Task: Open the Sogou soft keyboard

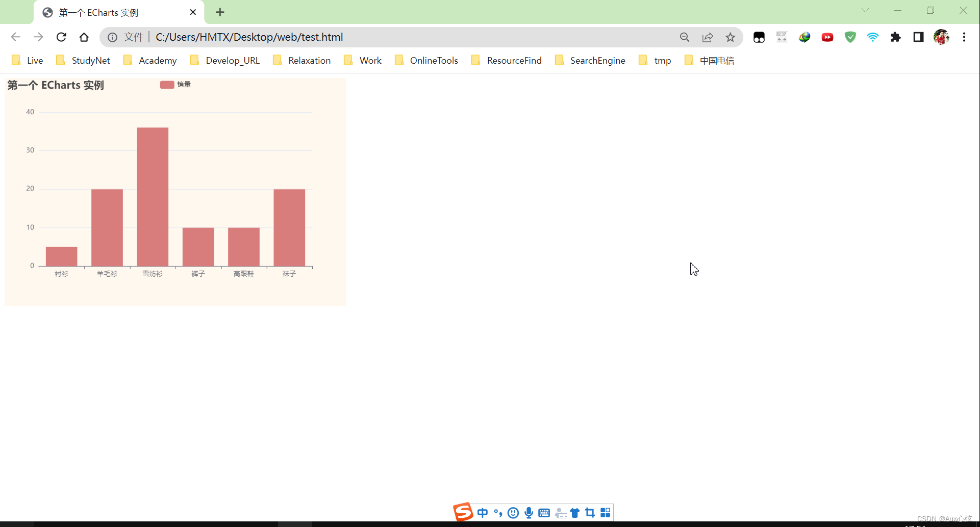Action: [544, 513]
